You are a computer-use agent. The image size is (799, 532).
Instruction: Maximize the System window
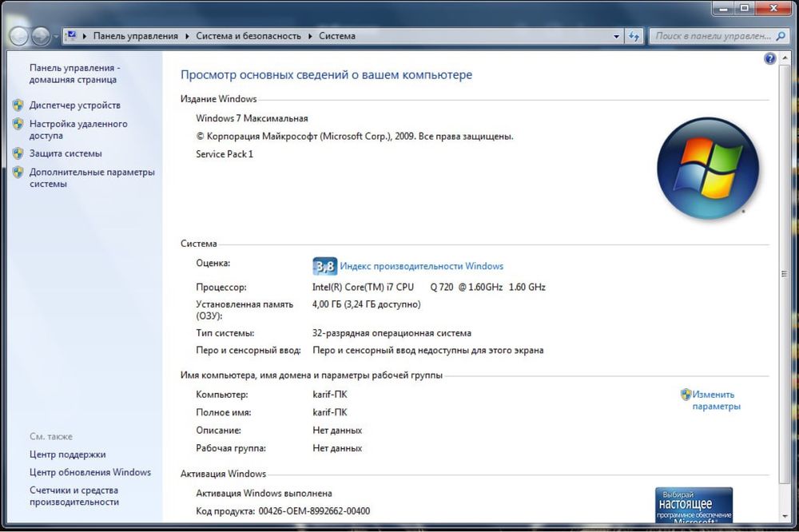744,8
